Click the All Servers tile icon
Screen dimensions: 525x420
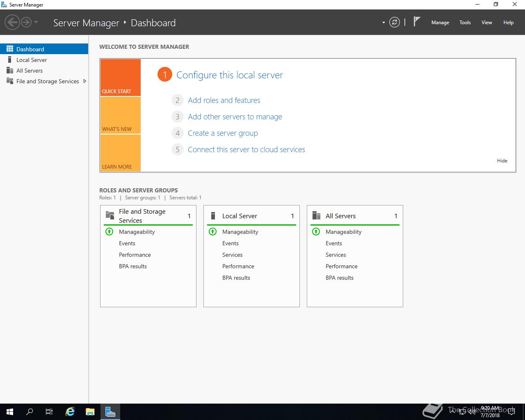(316, 216)
